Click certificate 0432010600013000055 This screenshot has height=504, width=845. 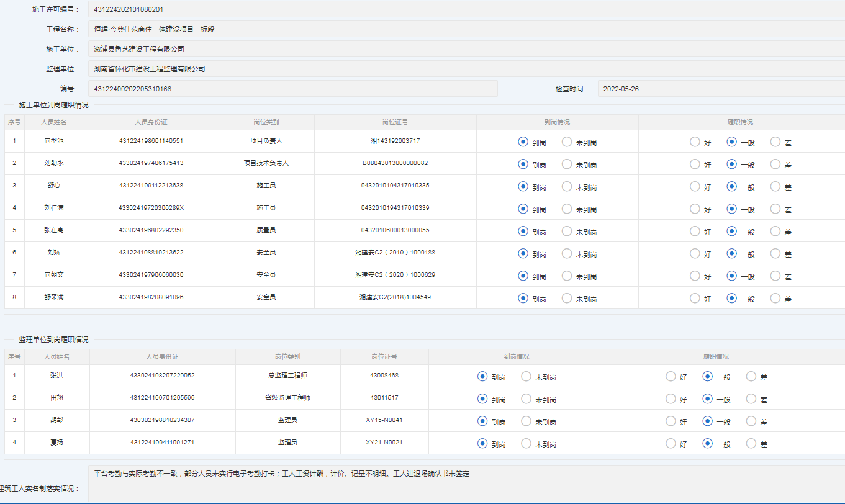tap(395, 230)
